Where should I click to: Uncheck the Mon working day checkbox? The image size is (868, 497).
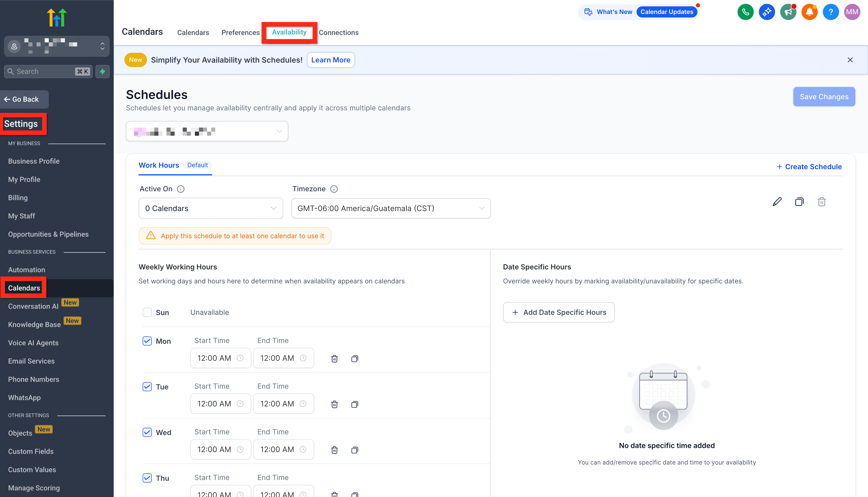[x=147, y=341]
